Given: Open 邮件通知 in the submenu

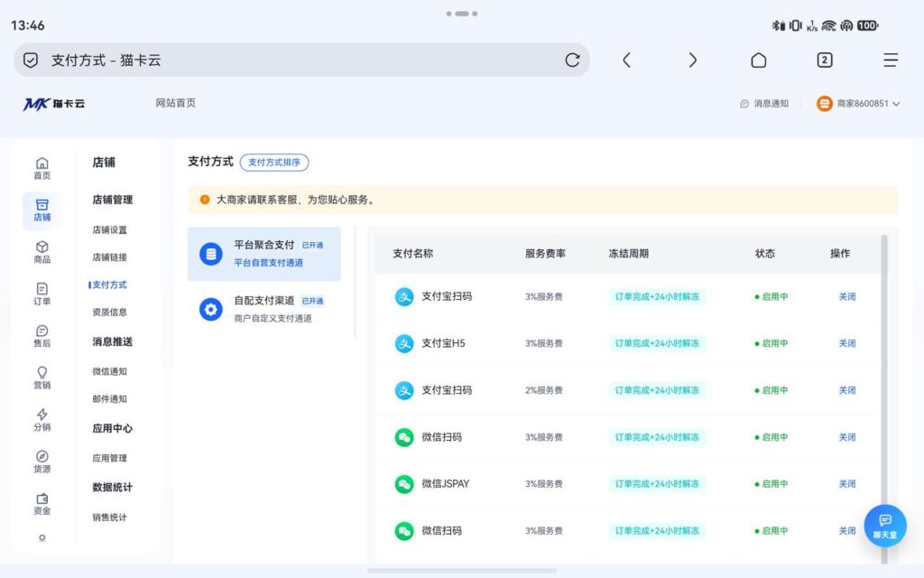Looking at the screenshot, I should [109, 398].
